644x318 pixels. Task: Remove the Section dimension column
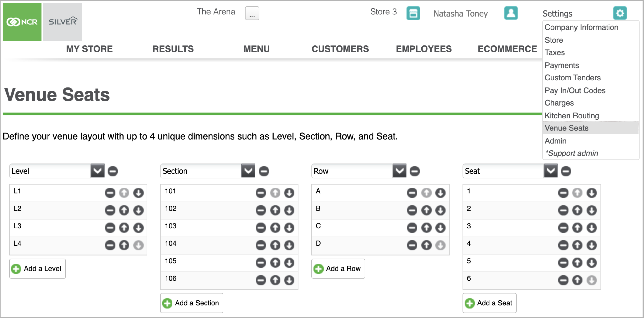[264, 171]
